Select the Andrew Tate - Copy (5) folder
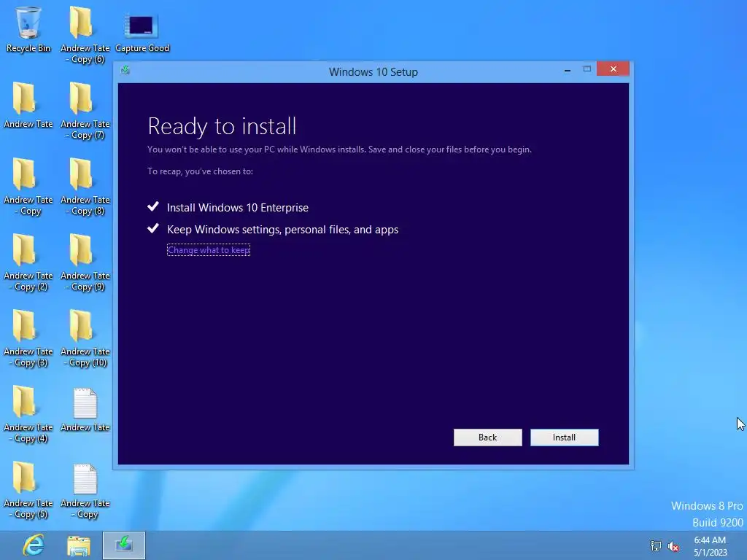 [28, 490]
